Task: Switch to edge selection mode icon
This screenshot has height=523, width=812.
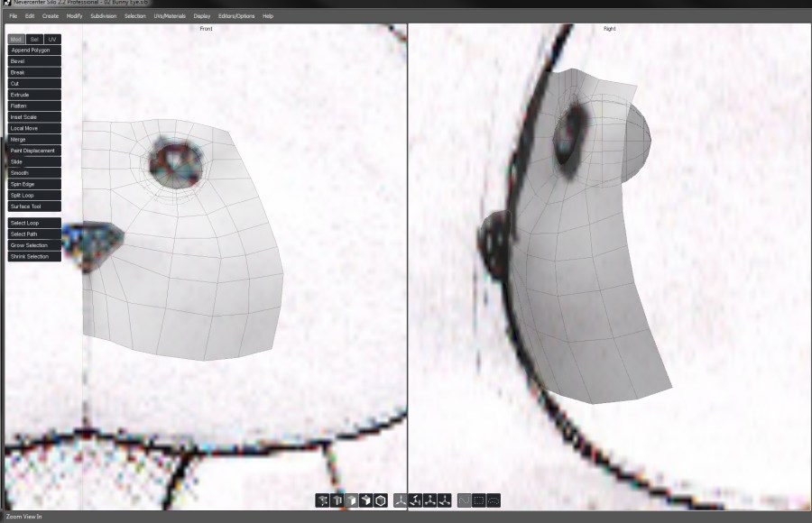Action: tap(337, 500)
